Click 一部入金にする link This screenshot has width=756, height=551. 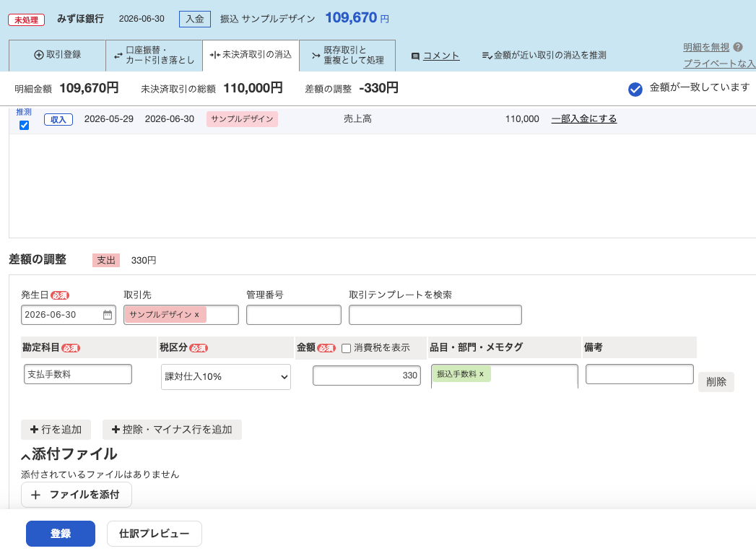pos(584,119)
